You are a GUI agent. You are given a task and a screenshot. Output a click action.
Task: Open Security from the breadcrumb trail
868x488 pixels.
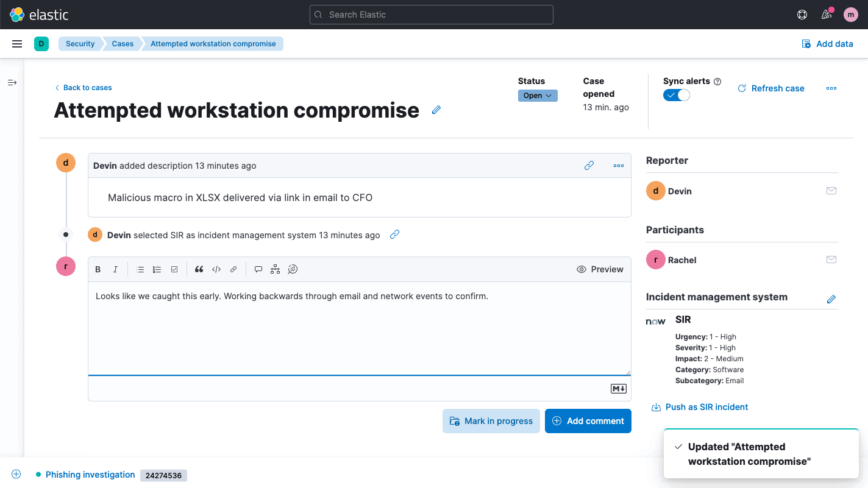pos(80,43)
